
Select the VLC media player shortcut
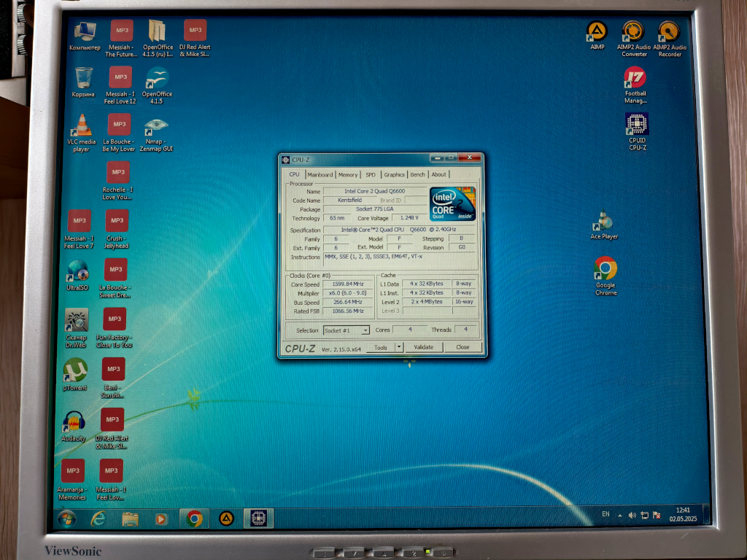pyautogui.click(x=82, y=133)
